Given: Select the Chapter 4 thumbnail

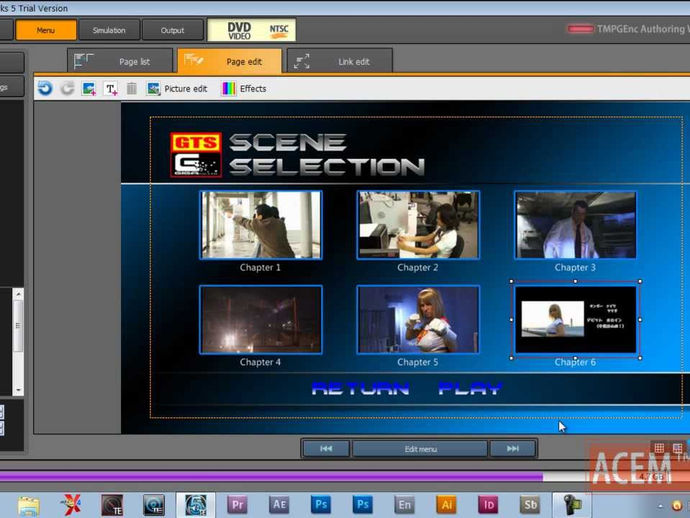Looking at the screenshot, I should pos(261,320).
